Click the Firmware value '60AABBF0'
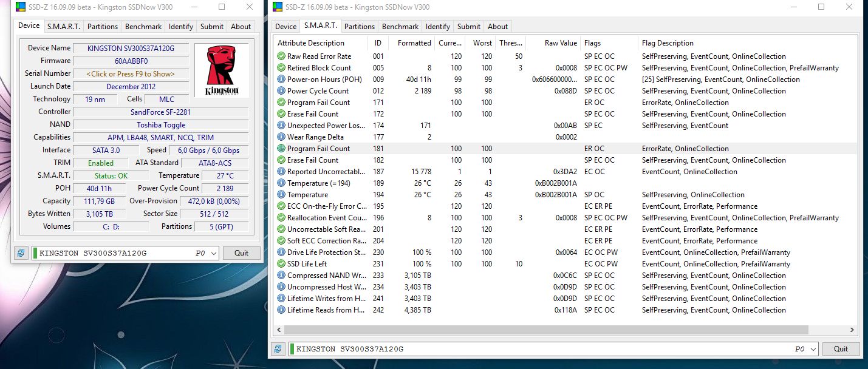 click(x=131, y=61)
